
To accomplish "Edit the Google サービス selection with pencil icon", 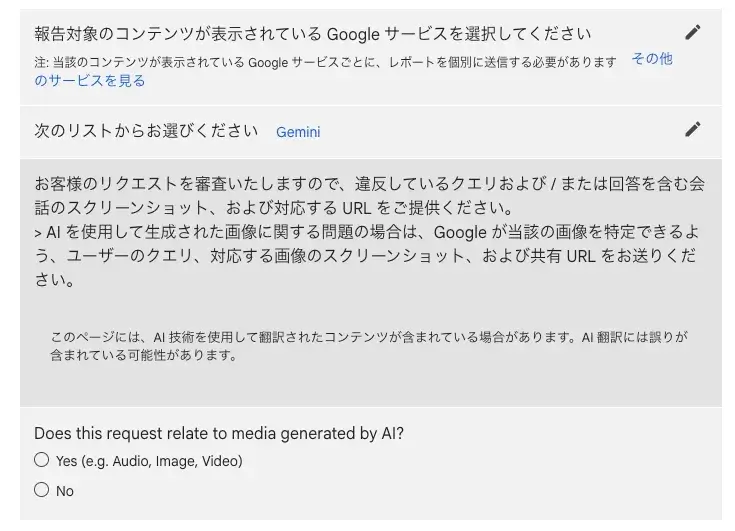I will [692, 32].
